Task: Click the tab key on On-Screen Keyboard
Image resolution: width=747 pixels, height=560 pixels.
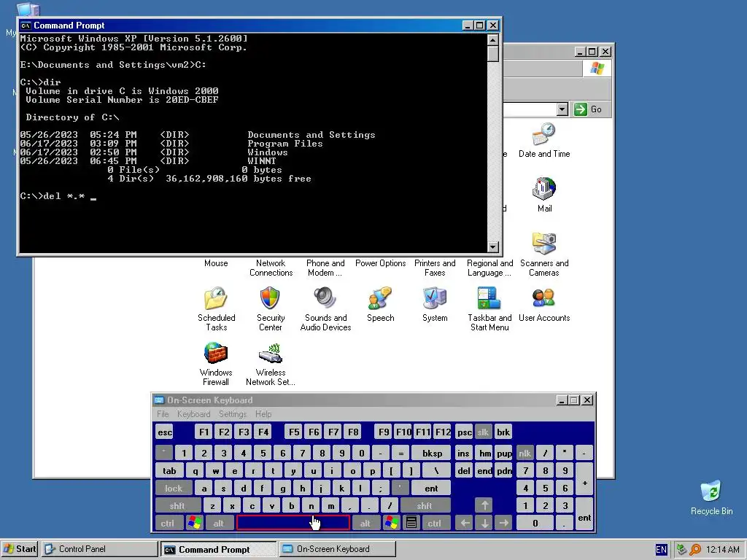Action: click(169, 470)
